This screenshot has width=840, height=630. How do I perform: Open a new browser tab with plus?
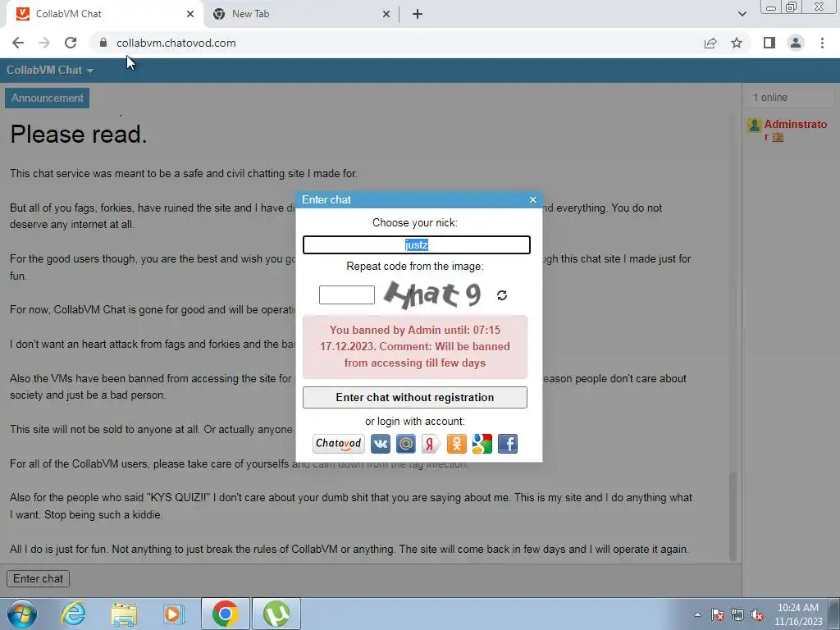click(x=418, y=14)
